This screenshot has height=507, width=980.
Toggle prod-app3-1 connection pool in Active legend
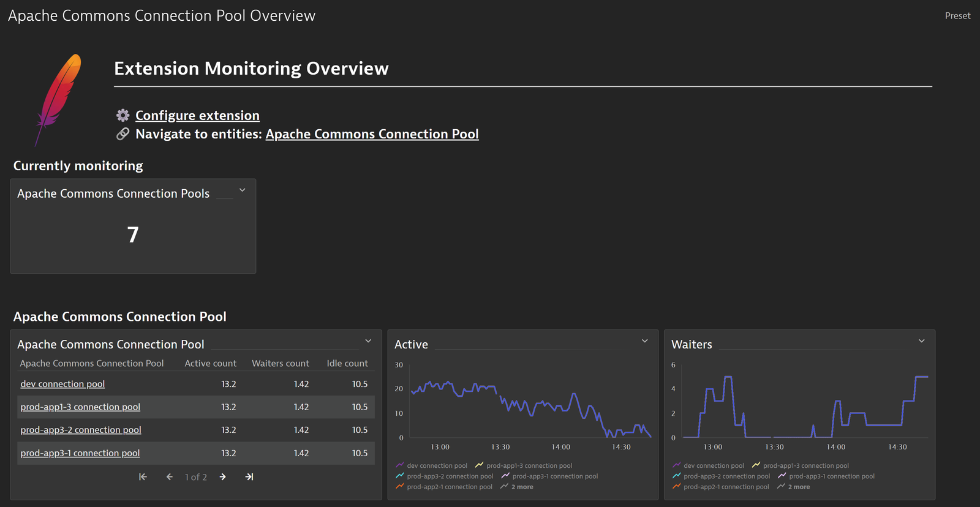coord(549,476)
